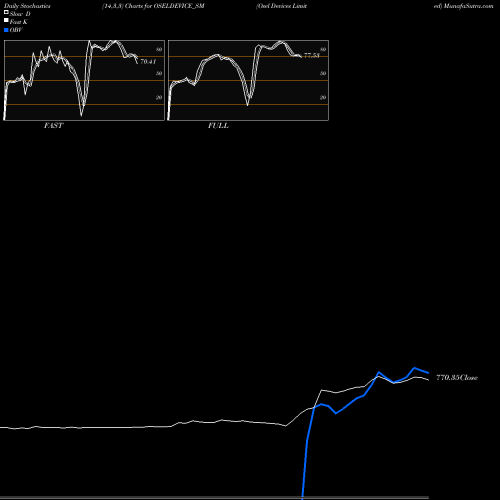Click the '(Osel Devices Limit' company name text
The width and height of the screenshot is (500, 500).
(x=282, y=6)
